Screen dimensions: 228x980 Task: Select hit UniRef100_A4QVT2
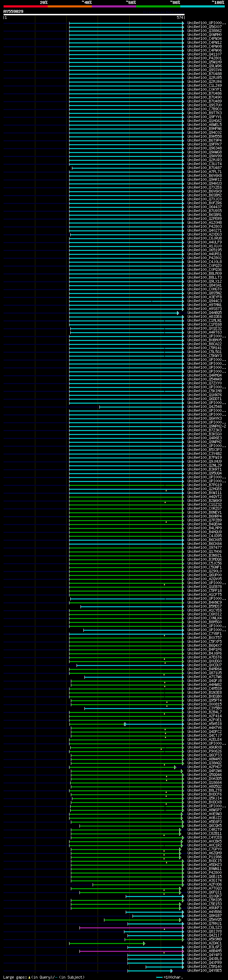[204, 497]
